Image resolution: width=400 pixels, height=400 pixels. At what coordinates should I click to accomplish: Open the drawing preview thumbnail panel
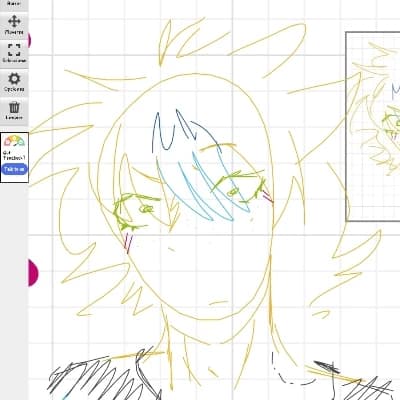click(x=373, y=127)
